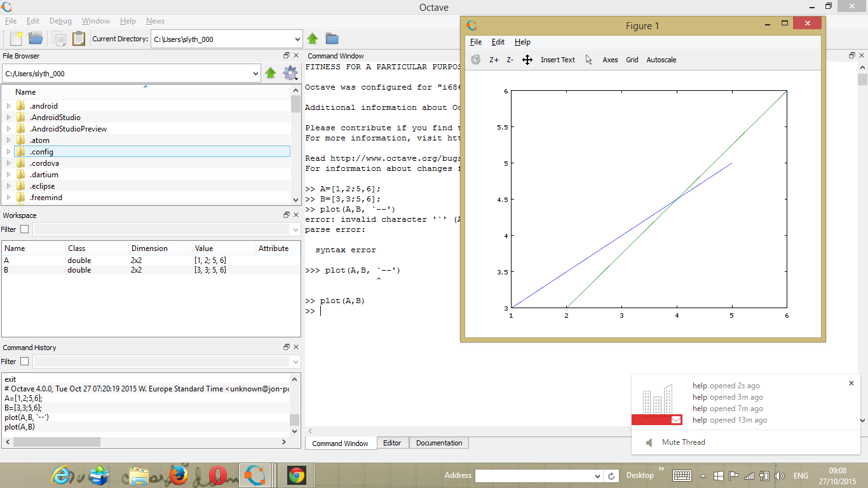Image resolution: width=868 pixels, height=488 pixels.
Task: Toggle Axes in Figure 1 toolbar
Action: click(x=610, y=60)
